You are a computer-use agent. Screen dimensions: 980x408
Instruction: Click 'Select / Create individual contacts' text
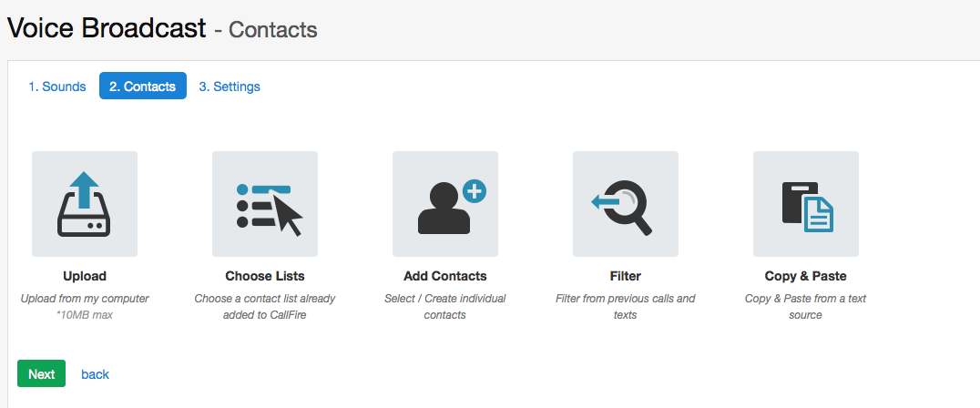445,307
